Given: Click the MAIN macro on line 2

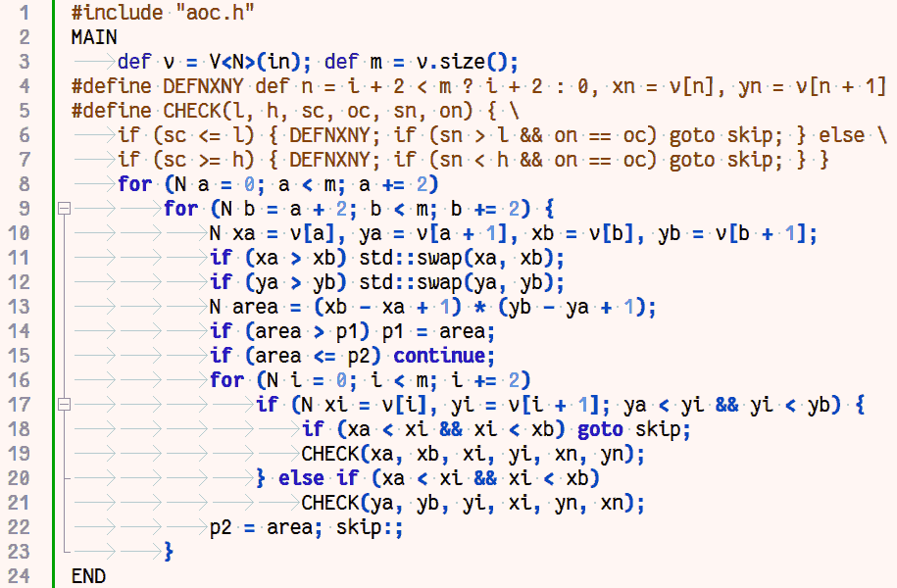Looking at the screenshot, I should click(x=94, y=37).
